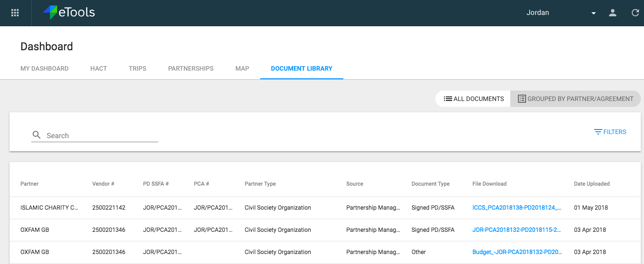Toggle the FILTERS panel open
The height and width of the screenshot is (264, 644).
(610, 132)
